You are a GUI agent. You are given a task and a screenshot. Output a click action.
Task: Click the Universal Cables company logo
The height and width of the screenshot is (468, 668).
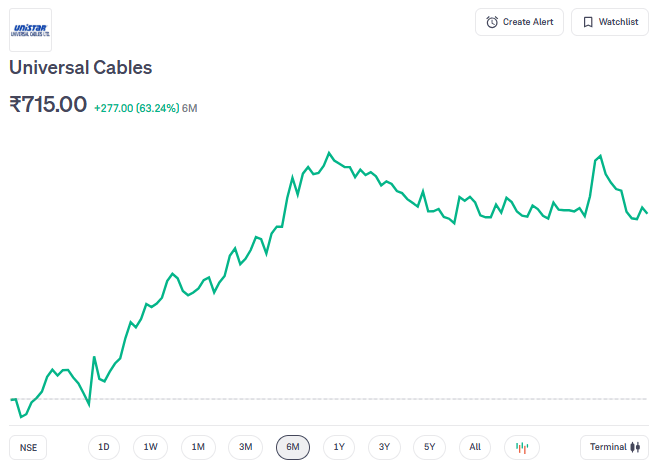30,29
